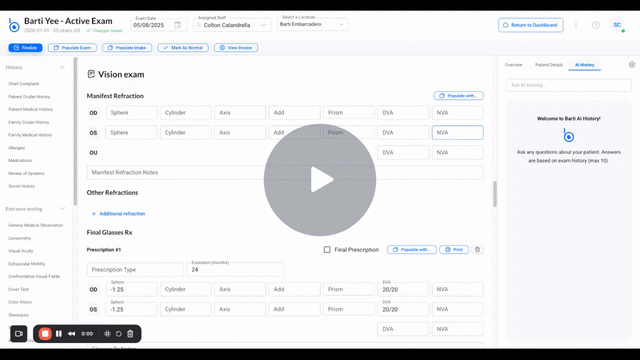
Task: Click the Populate Exam button
Action: pos(72,48)
